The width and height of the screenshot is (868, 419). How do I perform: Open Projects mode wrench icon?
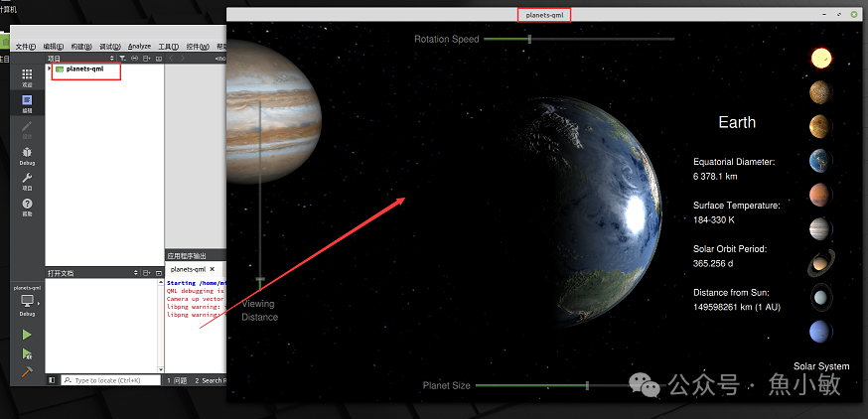point(27,180)
